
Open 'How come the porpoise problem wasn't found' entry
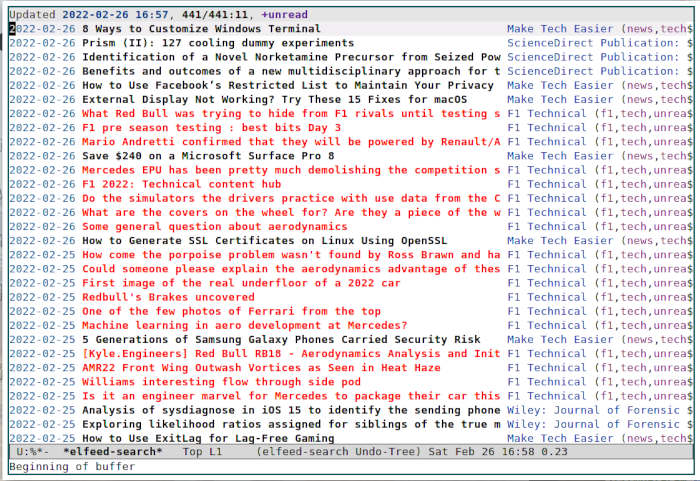pyautogui.click(x=291, y=255)
